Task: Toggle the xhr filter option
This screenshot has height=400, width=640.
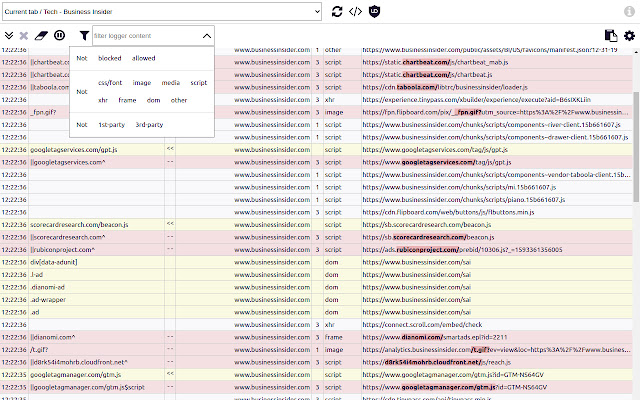Action: click(103, 100)
